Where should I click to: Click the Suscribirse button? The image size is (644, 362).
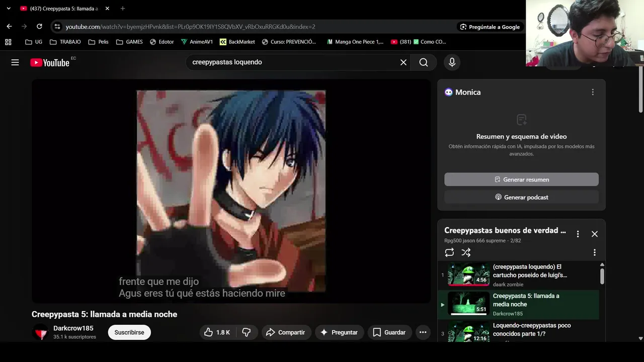(x=129, y=332)
